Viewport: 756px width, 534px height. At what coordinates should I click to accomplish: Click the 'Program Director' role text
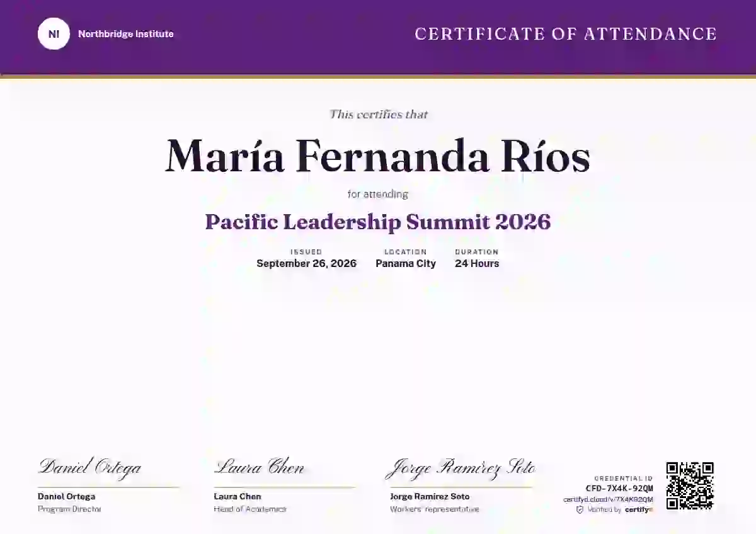pyautogui.click(x=69, y=509)
